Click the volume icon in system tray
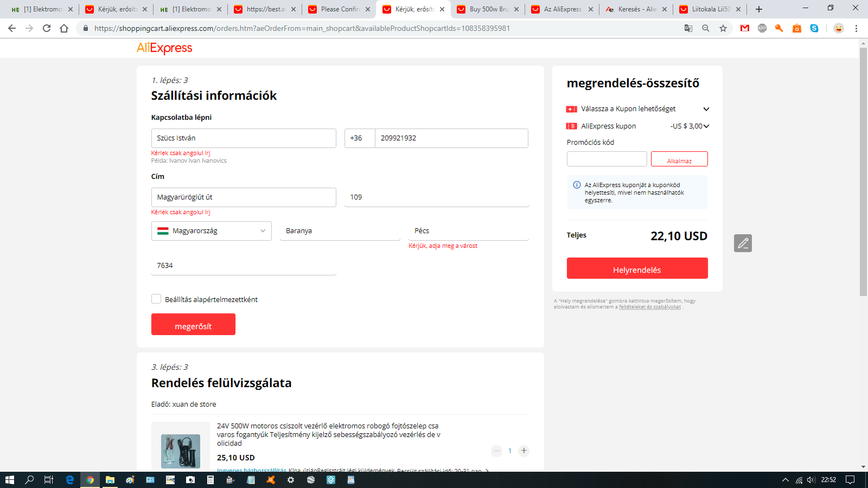This screenshot has height=488, width=868. (811, 480)
